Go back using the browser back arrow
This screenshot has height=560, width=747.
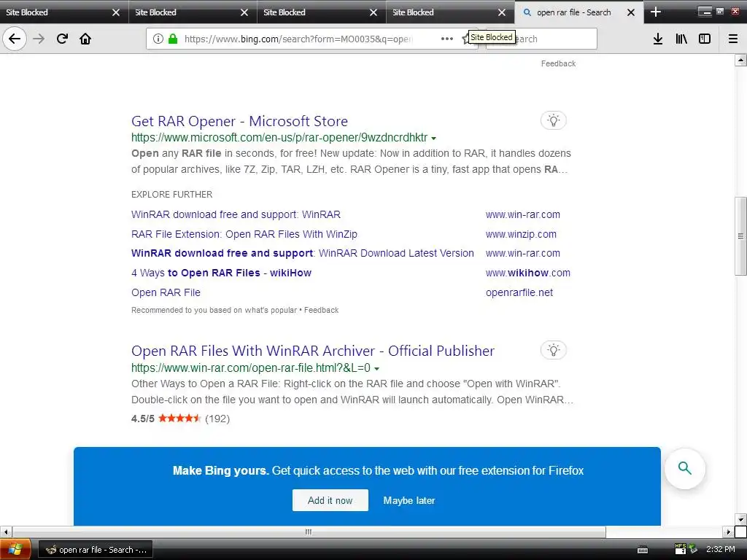coord(15,39)
